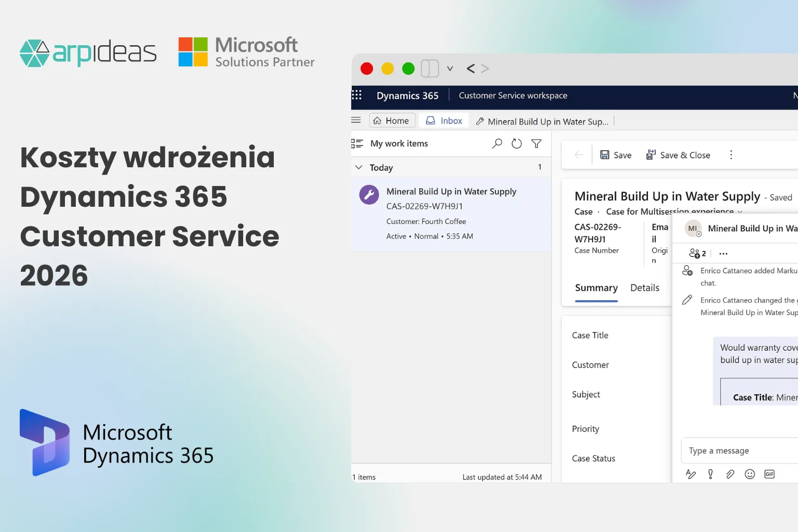Click the Inbox tab tray icon

430,121
